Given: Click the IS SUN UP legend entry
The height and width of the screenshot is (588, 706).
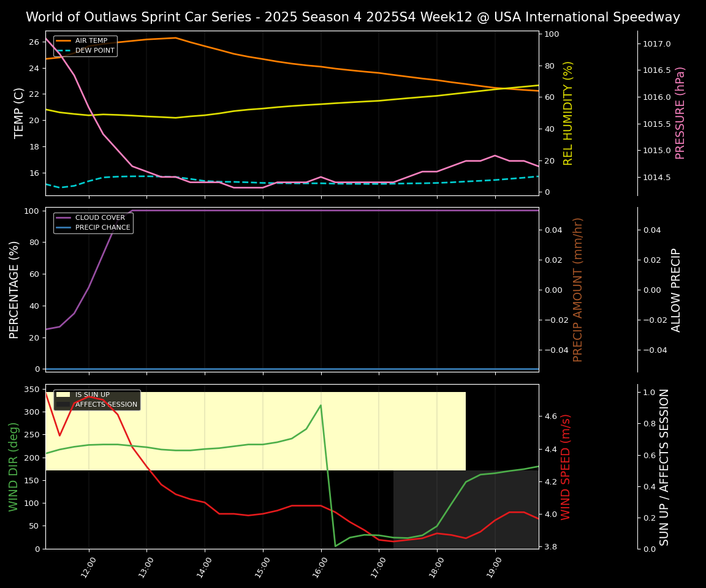Looking at the screenshot, I should pyautogui.click(x=92, y=395).
